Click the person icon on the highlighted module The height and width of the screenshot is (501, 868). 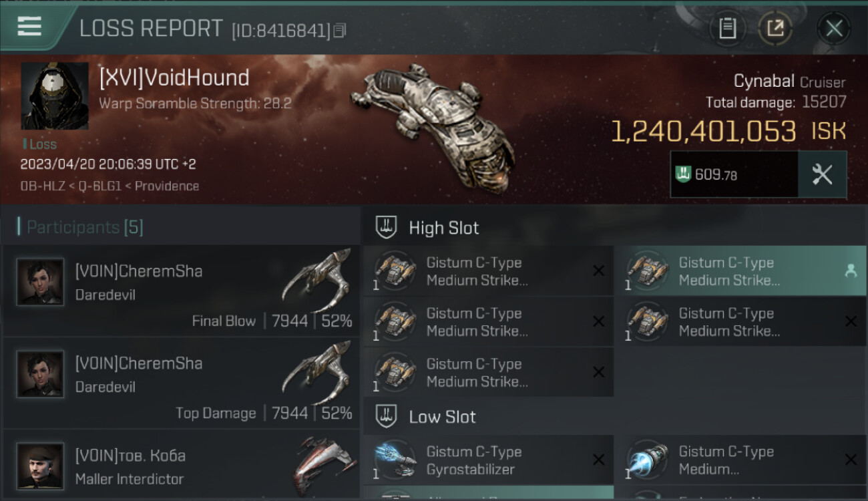851,271
